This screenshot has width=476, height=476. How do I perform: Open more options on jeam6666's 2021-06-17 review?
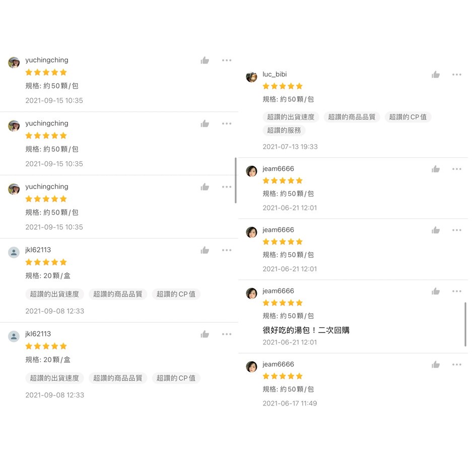[x=457, y=365]
